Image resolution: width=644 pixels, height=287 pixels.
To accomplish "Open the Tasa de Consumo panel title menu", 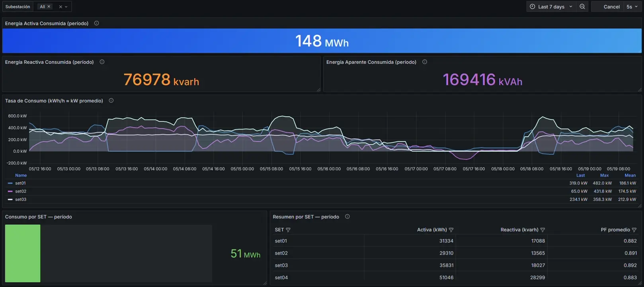I will click(x=54, y=101).
